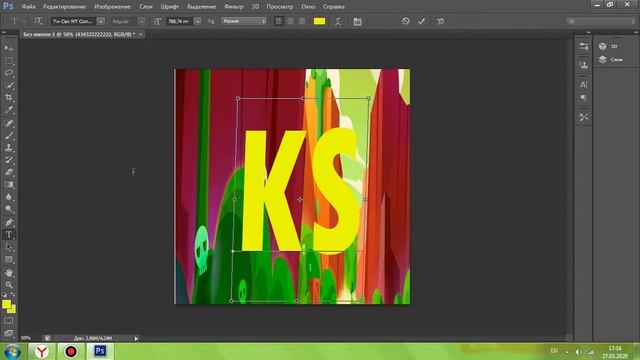Screen dimensions: 640x360
Task: Open the Шрифт menu
Action: click(170, 7)
